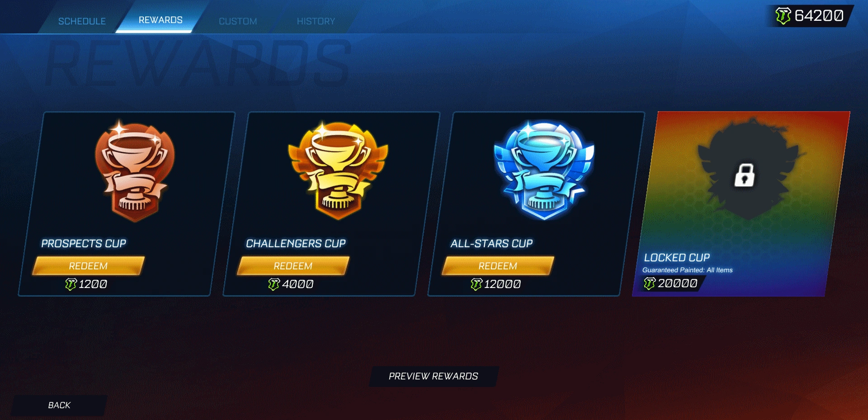The width and height of the screenshot is (868, 420).
Task: Click the credit icon next to 12000
Action: pos(476,284)
